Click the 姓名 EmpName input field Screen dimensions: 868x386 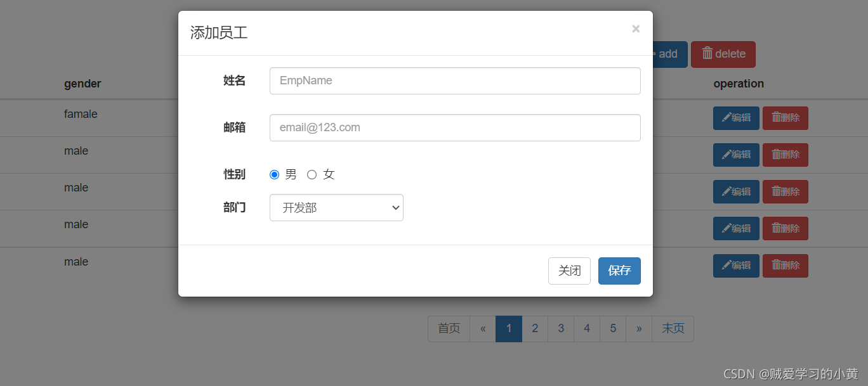455,80
